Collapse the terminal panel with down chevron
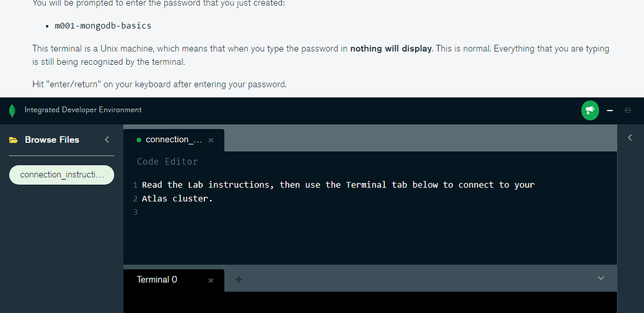The width and height of the screenshot is (644, 313). point(601,278)
